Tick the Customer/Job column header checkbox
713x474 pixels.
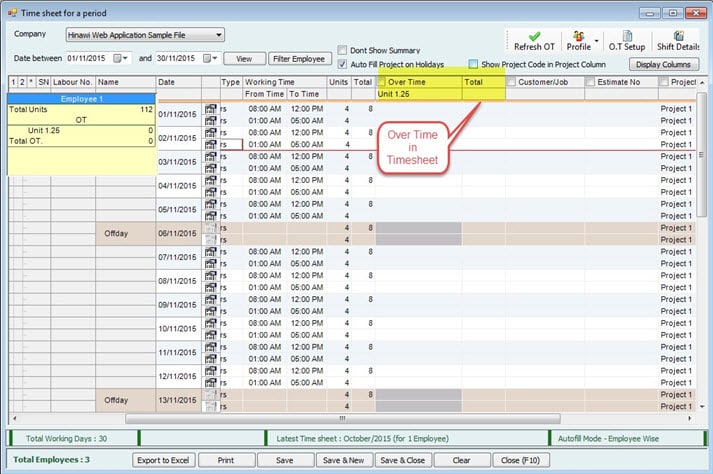coord(512,82)
